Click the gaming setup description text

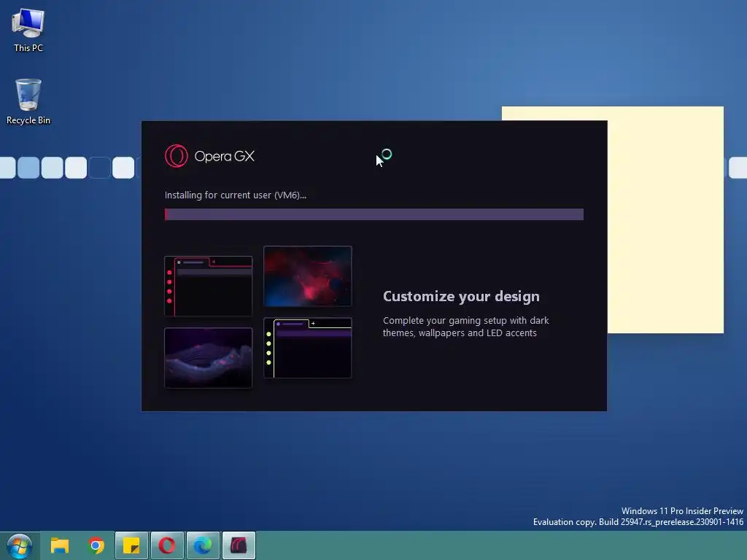(466, 327)
